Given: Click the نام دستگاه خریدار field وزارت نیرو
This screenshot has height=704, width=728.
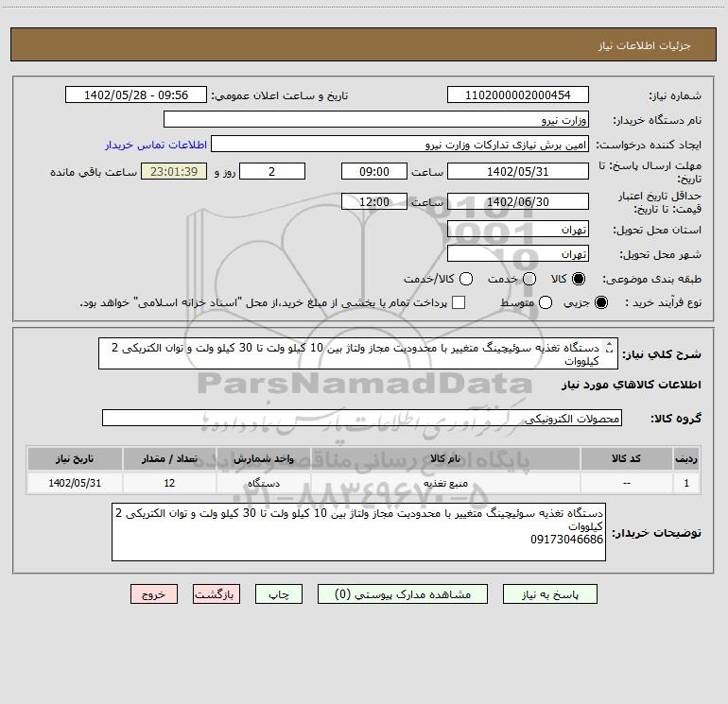Looking at the screenshot, I should (376, 120).
